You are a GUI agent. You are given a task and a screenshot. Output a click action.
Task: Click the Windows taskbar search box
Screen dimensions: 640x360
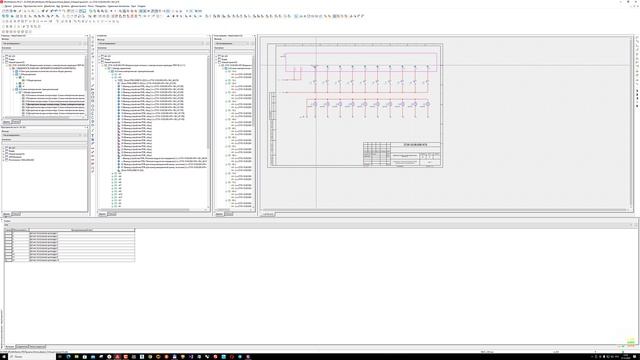pyautogui.click(x=32, y=357)
